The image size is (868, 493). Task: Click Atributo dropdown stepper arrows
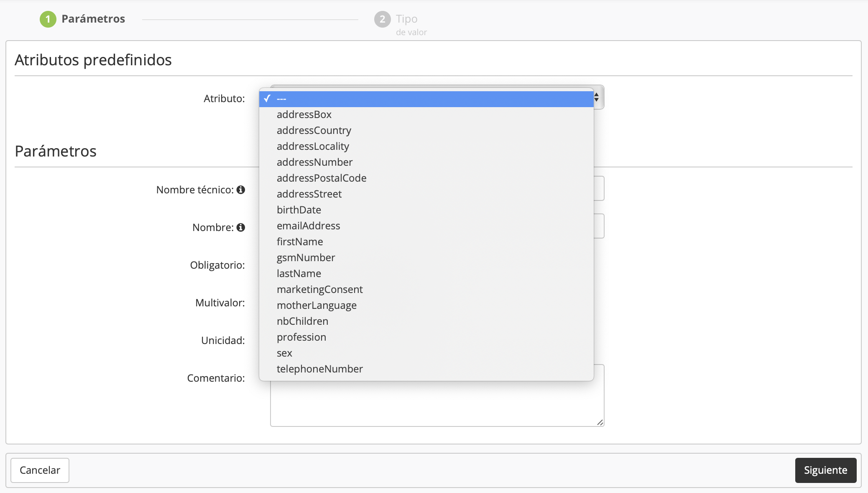(597, 98)
